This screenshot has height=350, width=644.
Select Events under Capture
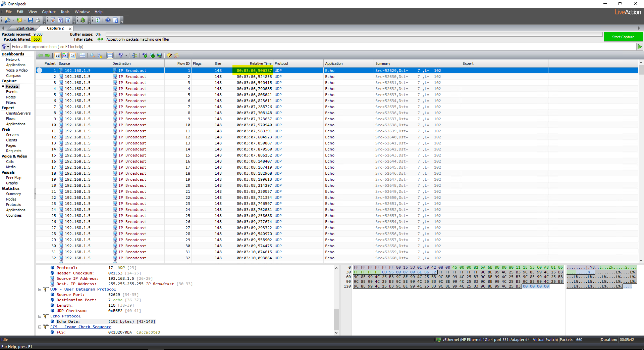tap(11, 92)
